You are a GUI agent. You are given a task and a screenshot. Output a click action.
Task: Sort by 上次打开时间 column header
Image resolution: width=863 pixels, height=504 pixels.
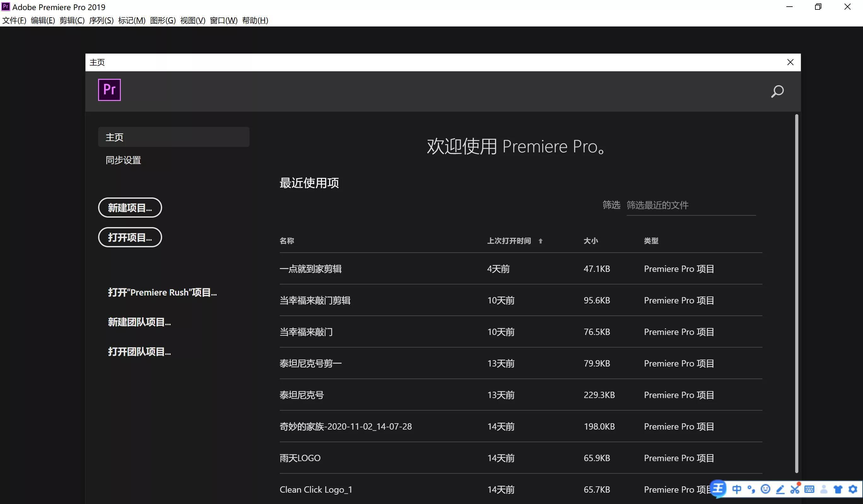[509, 241]
